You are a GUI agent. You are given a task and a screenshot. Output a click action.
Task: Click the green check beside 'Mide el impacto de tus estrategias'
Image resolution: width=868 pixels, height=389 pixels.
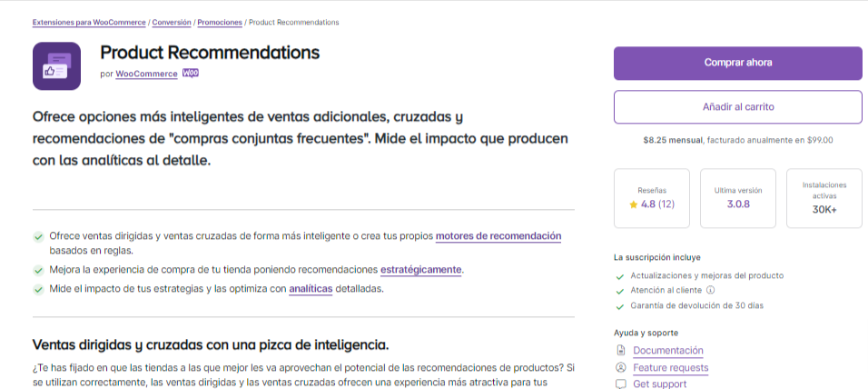click(38, 289)
